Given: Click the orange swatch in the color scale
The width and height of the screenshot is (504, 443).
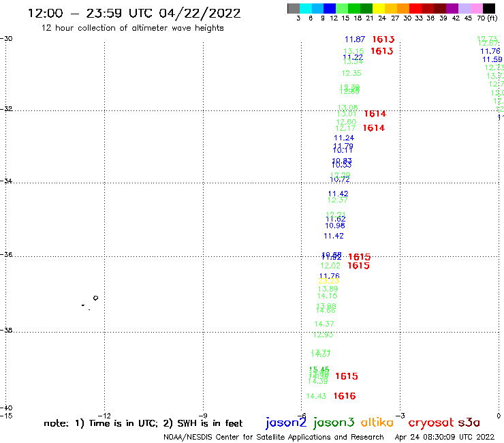Looking at the screenshot, I should point(403,8).
